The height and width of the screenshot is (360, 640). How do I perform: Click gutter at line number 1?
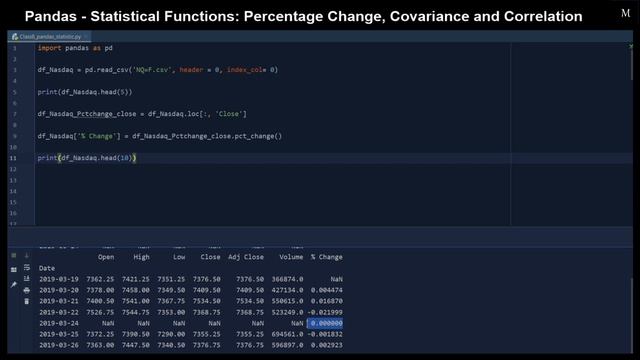click(15, 48)
